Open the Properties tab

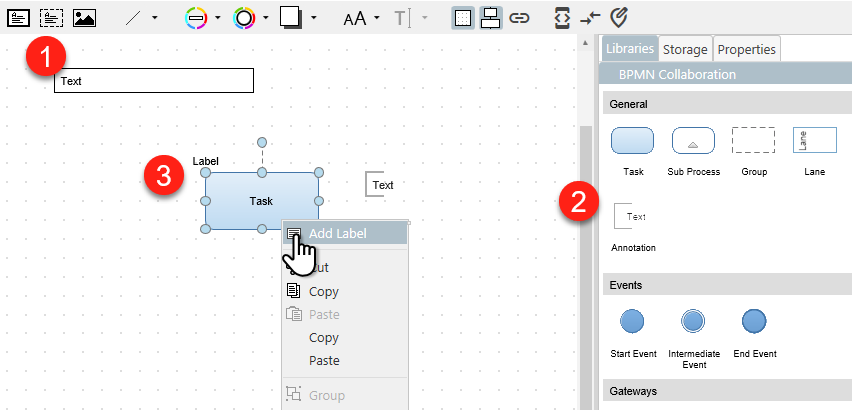coord(746,49)
